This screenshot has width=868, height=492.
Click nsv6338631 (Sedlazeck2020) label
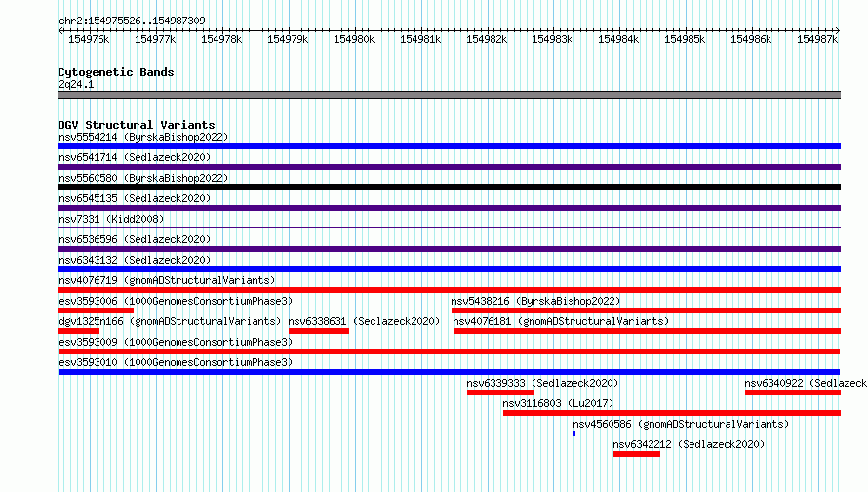tap(364, 321)
